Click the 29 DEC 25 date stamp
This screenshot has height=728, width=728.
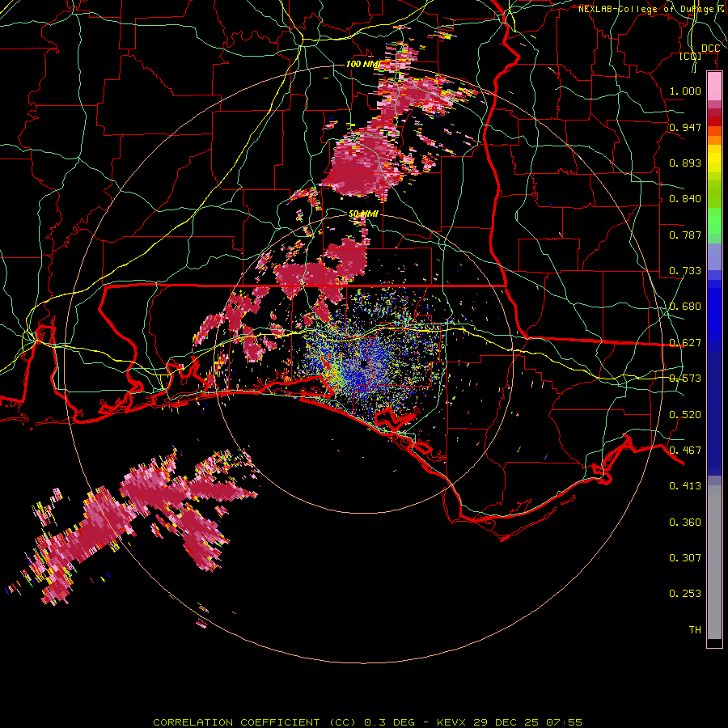point(506,722)
